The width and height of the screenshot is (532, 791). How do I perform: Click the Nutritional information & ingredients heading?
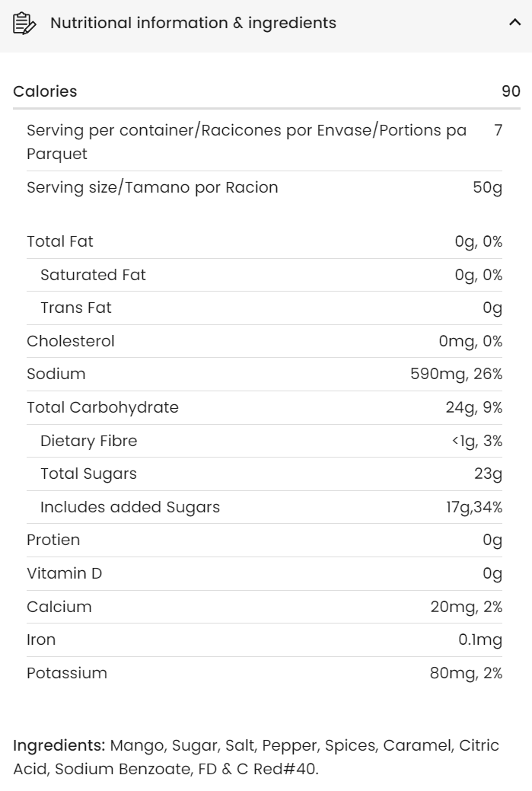coord(193,23)
